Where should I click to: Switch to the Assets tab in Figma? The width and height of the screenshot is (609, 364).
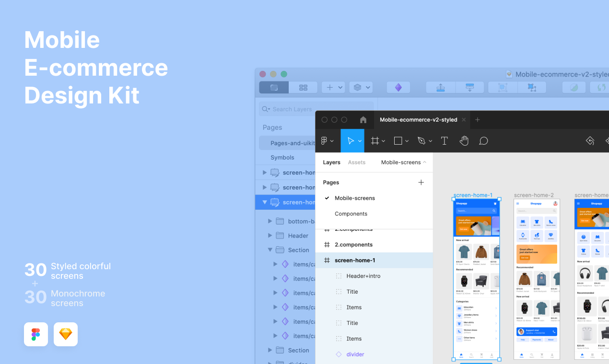(356, 162)
